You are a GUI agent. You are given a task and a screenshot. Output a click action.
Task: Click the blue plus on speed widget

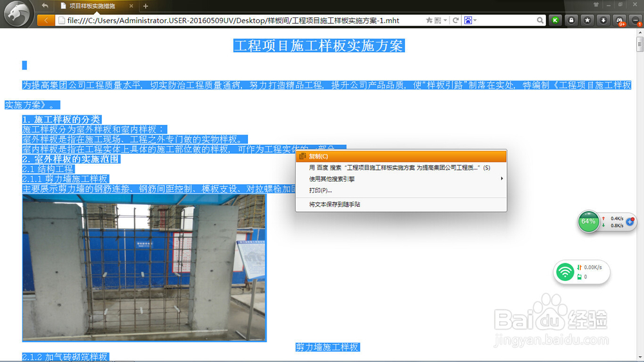[630, 222]
